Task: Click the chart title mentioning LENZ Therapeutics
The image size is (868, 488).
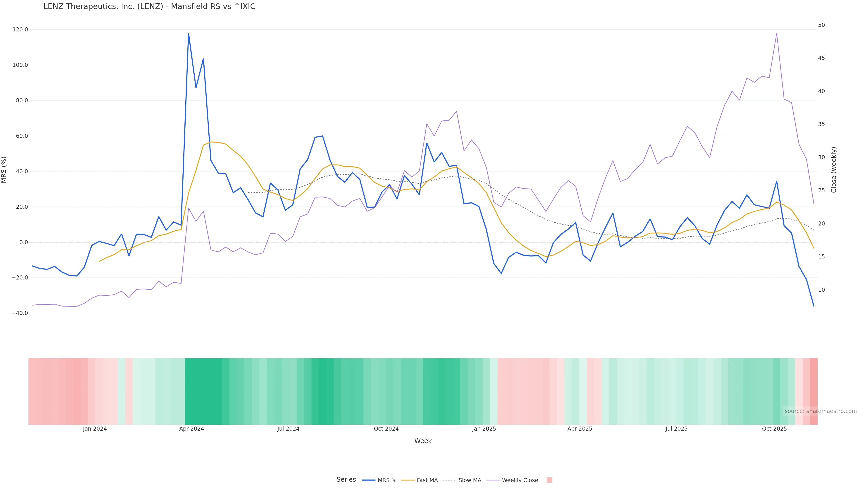Action: pyautogui.click(x=149, y=7)
